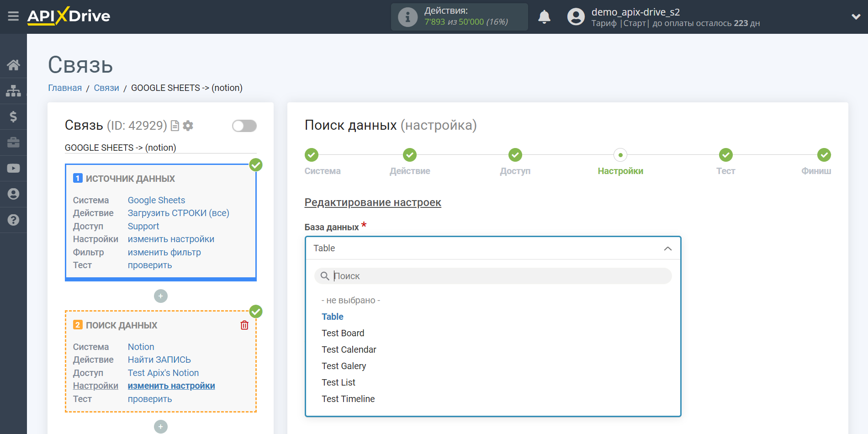
Task: Add step with plus below search block
Action: [x=160, y=427]
